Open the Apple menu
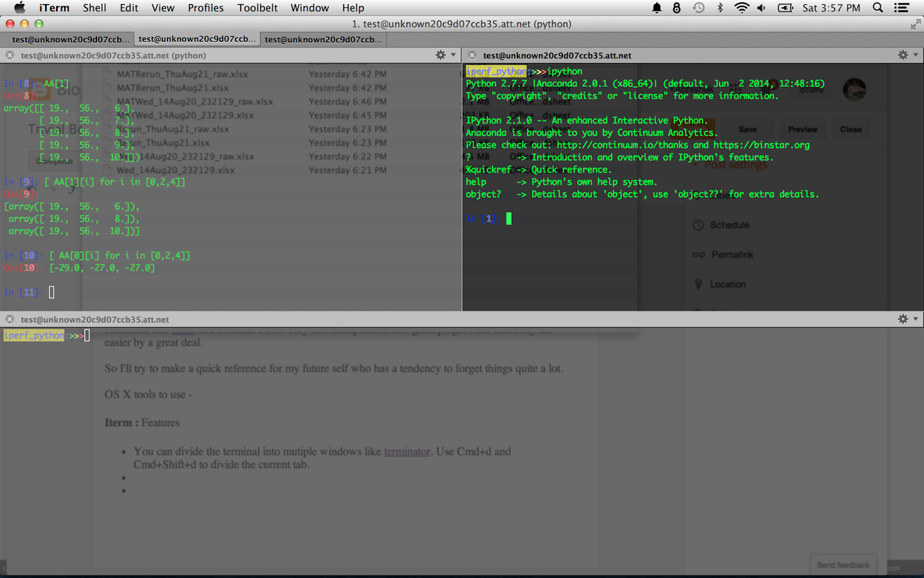The image size is (924, 578). (x=20, y=8)
